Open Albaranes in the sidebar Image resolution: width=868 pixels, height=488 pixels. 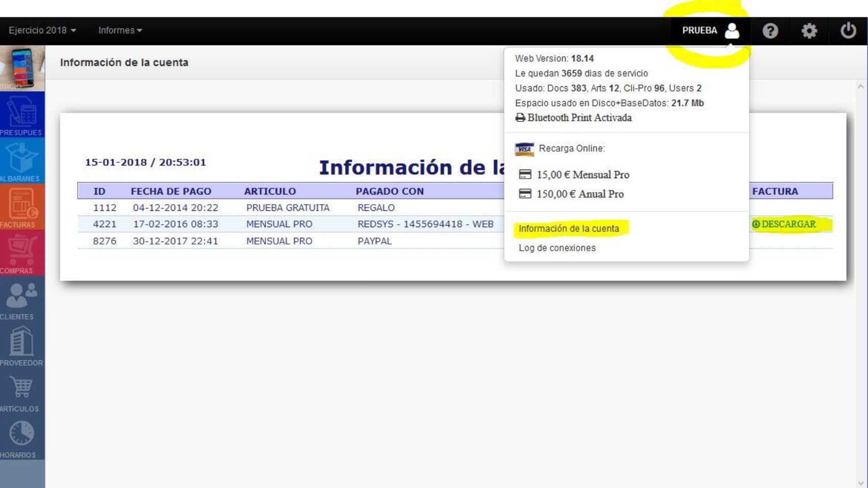point(22,161)
